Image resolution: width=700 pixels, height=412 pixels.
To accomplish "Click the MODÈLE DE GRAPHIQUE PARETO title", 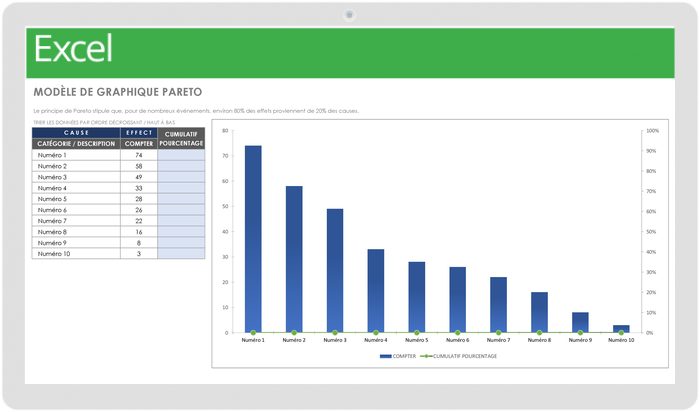I will (118, 92).
